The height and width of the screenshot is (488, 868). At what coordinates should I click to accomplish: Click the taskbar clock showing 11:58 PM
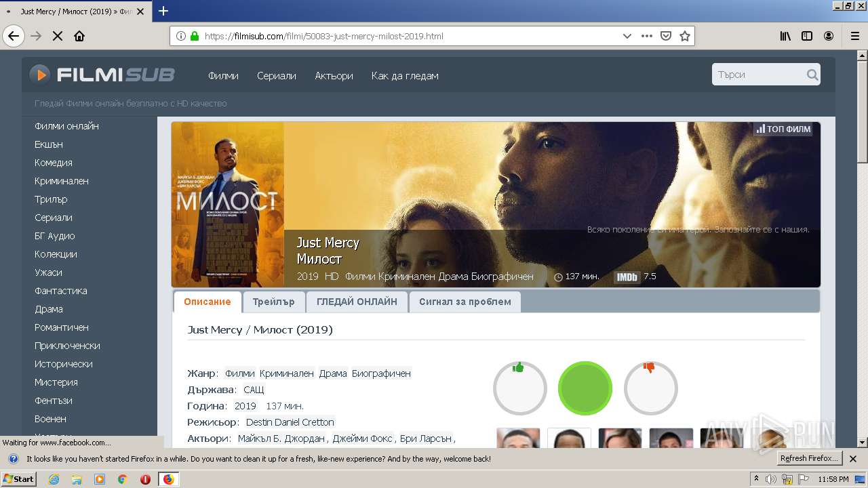833,479
